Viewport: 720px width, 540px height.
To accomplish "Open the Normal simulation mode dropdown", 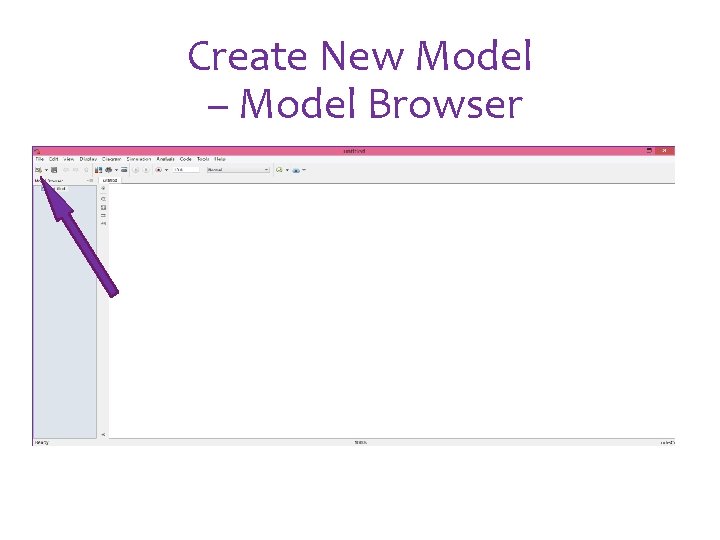I will tap(238, 170).
